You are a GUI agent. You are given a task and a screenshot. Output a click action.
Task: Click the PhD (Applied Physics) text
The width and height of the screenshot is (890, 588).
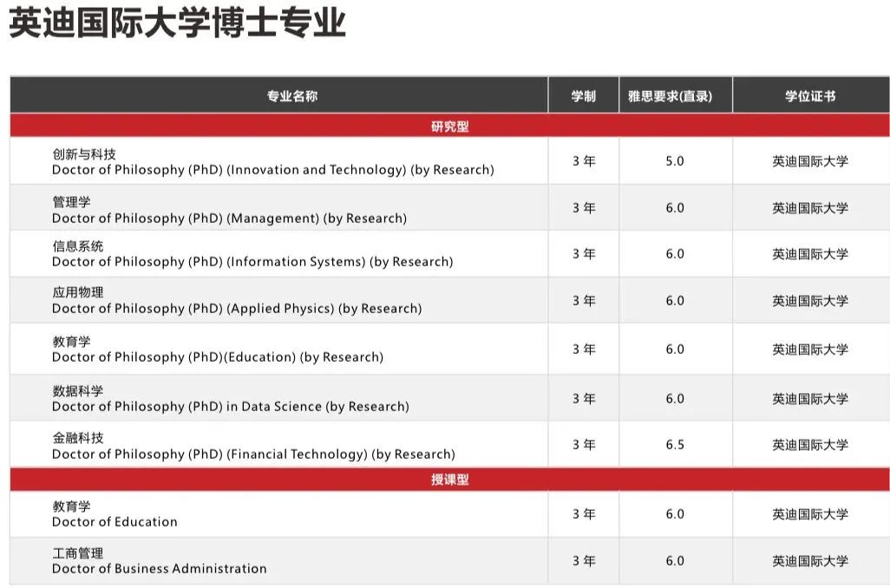pyautogui.click(x=237, y=308)
